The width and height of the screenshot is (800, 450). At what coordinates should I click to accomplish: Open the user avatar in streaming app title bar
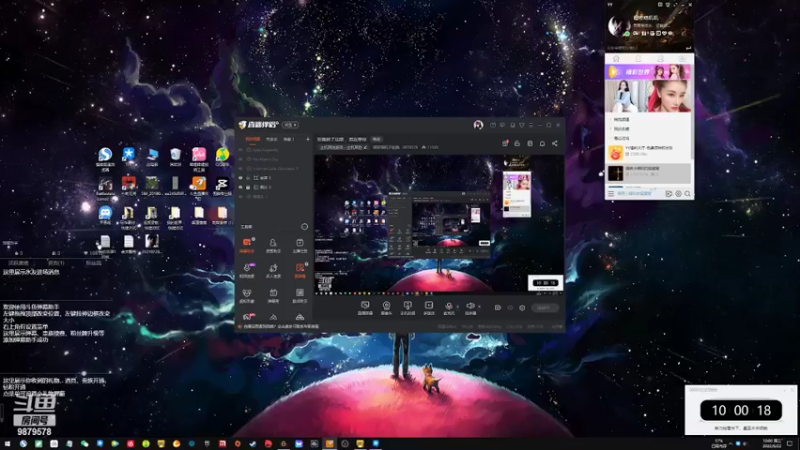click(x=478, y=125)
